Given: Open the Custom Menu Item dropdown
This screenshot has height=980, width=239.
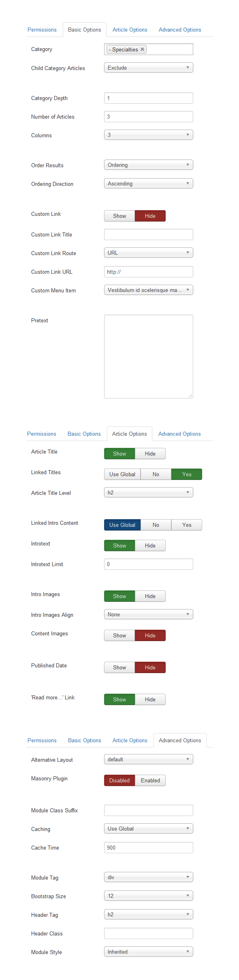Looking at the screenshot, I should pyautogui.click(x=149, y=290).
